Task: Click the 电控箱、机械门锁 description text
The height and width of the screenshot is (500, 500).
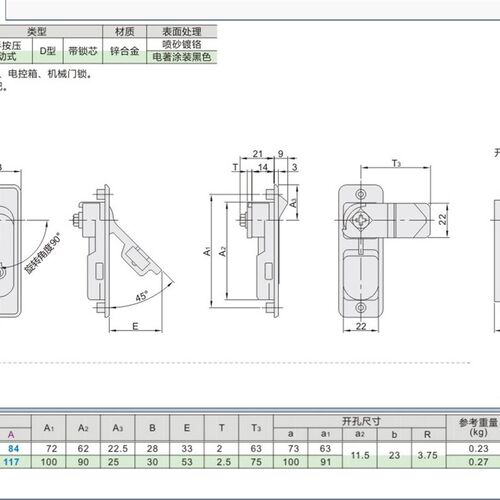Action: (50, 74)
